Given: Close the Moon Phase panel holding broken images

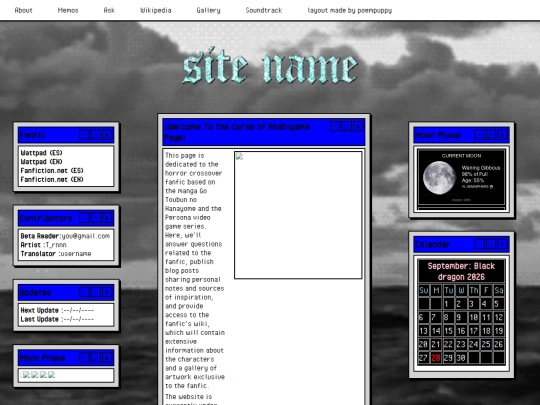Looking at the screenshot, I should (107, 358).
